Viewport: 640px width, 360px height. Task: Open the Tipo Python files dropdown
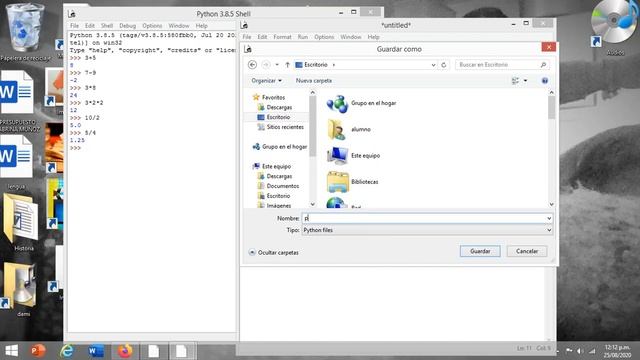pos(549,230)
